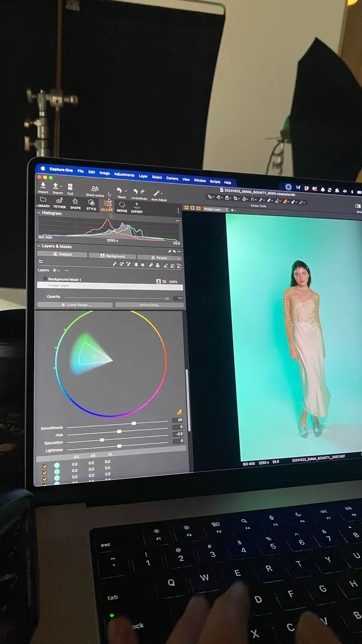Screen dimensions: 362x644
Task: Click the Share online icon
Action: (95, 188)
